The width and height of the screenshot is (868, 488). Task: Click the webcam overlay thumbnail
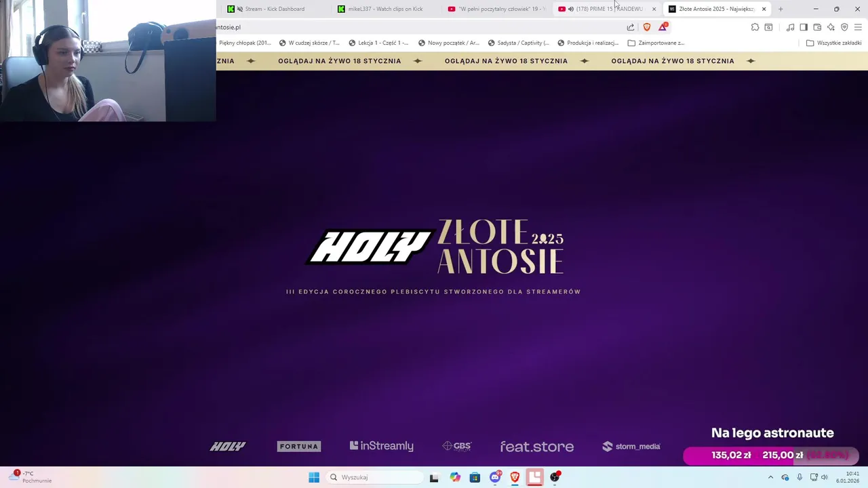point(108,61)
